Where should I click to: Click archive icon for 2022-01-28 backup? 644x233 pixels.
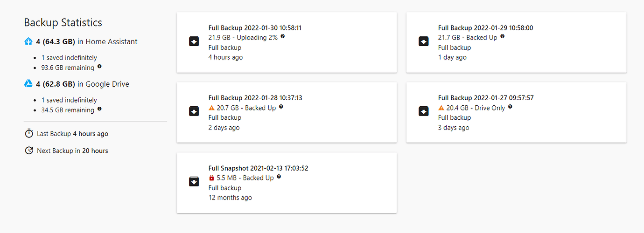[194, 111]
